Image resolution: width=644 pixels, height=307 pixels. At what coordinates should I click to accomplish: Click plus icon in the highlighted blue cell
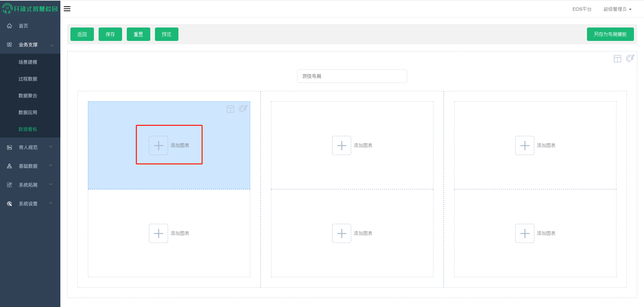click(x=158, y=145)
